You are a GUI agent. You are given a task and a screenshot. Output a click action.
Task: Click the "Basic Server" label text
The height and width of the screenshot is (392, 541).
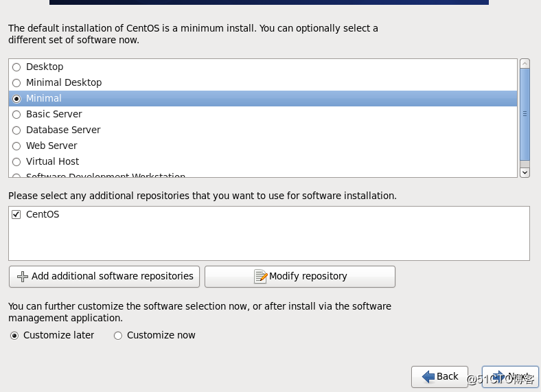click(54, 114)
